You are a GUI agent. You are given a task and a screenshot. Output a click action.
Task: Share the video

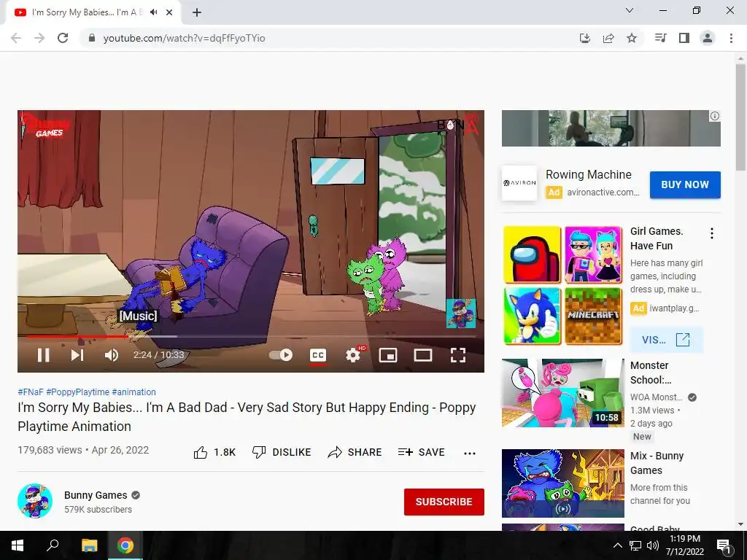click(355, 452)
